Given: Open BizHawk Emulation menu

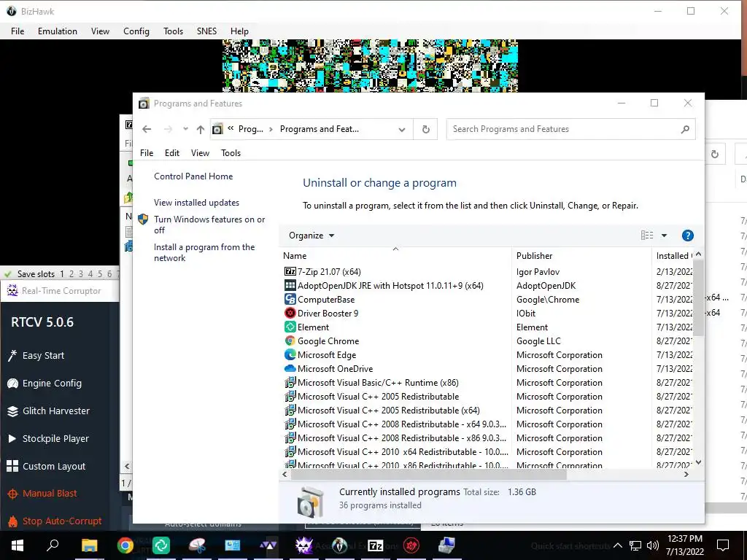Looking at the screenshot, I should pyautogui.click(x=58, y=31).
